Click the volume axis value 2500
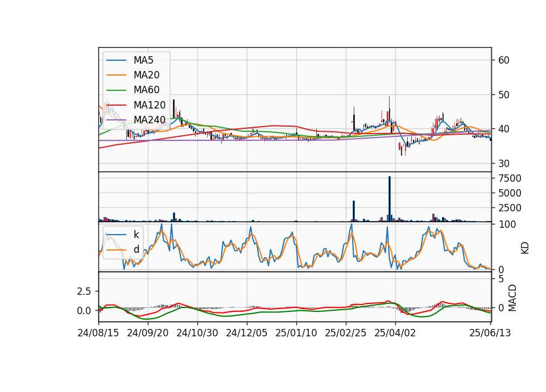 (x=510, y=208)
